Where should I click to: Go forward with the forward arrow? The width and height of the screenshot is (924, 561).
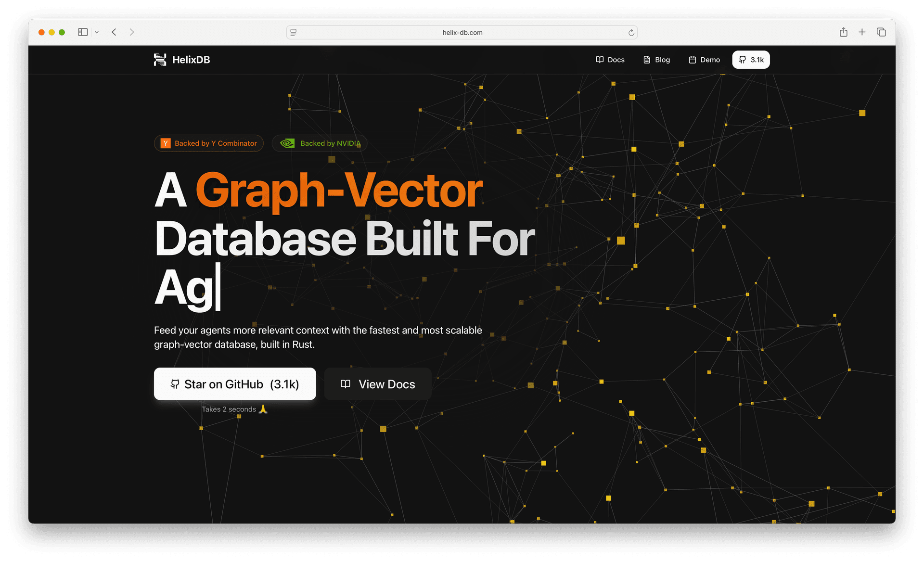132,32
